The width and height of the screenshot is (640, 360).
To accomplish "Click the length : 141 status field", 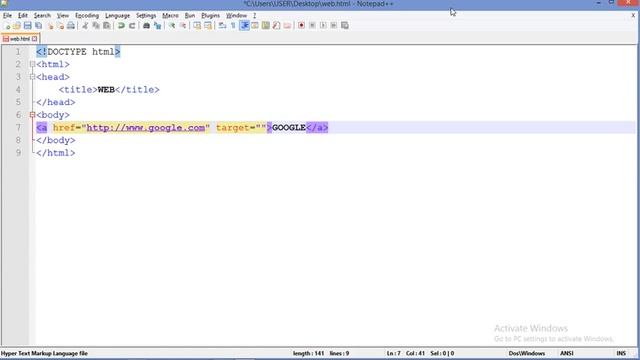I will [x=309, y=353].
